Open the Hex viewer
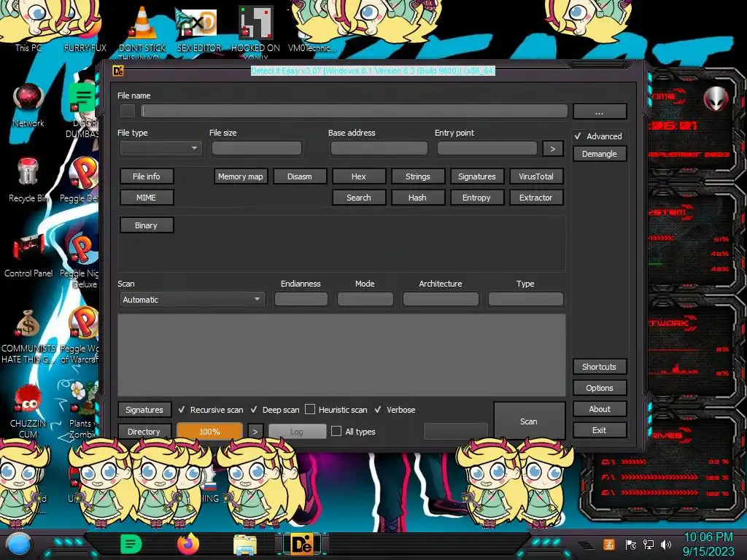 click(x=359, y=176)
